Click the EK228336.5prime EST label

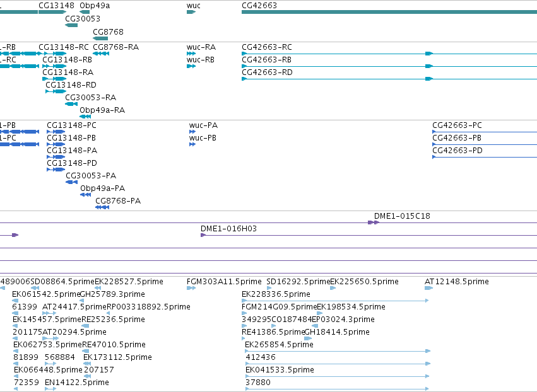[276, 294]
